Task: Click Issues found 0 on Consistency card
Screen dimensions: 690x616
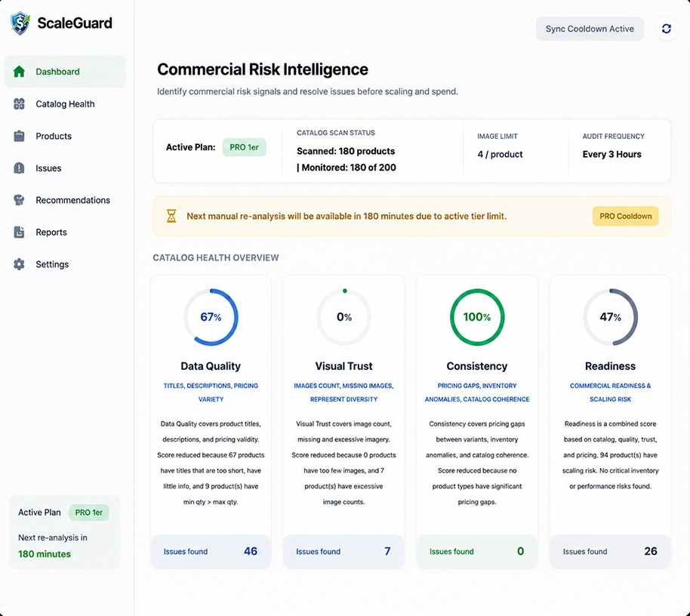Action: point(477,551)
